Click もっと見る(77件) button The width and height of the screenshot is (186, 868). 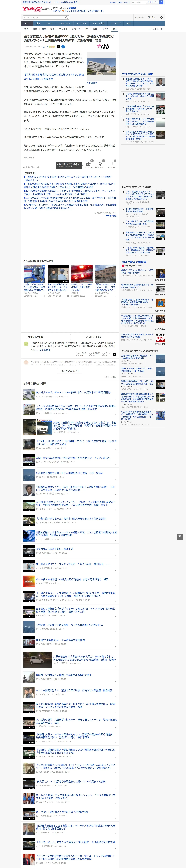point(70,371)
